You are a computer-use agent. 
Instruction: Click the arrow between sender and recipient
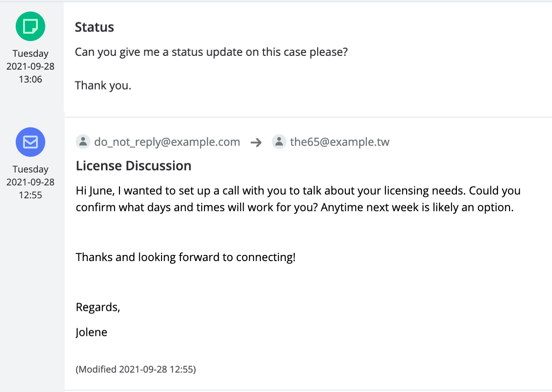coord(256,143)
